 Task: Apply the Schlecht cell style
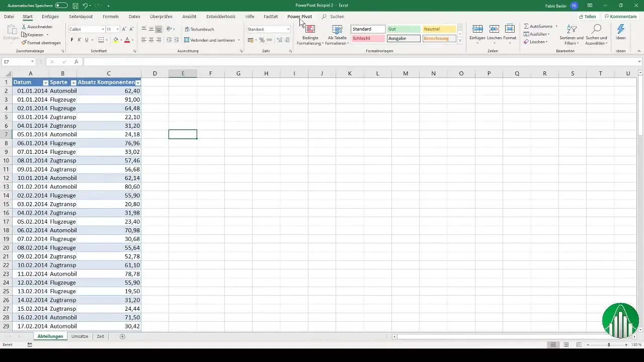click(x=368, y=38)
